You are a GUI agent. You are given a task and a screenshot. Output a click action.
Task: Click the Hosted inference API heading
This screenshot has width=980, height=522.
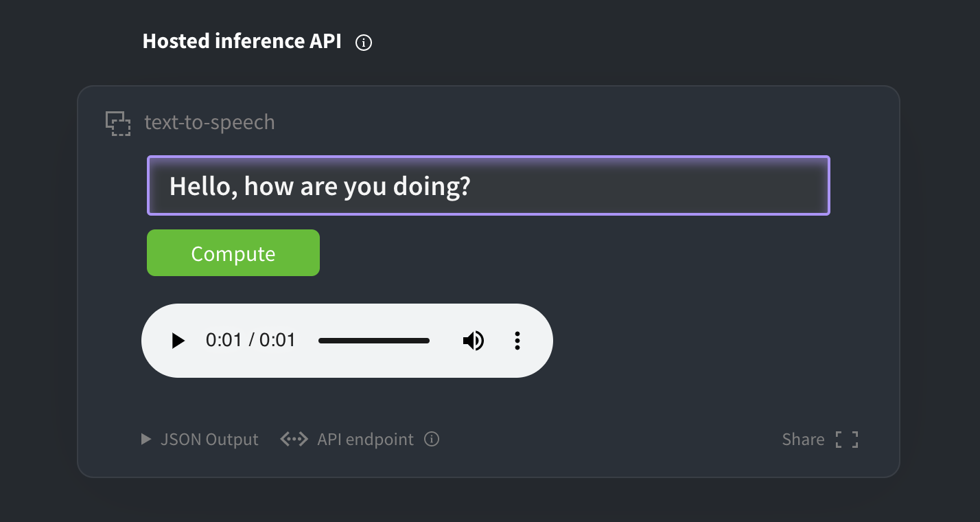242,41
